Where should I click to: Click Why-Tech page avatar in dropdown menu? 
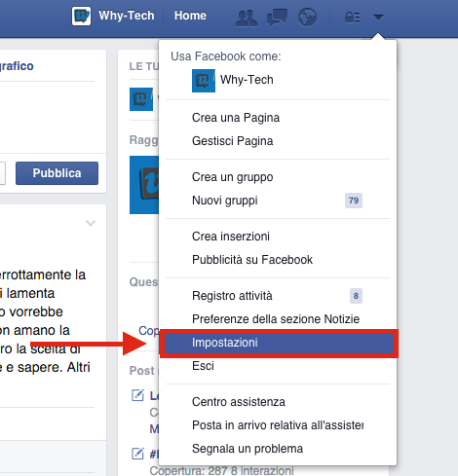204,81
